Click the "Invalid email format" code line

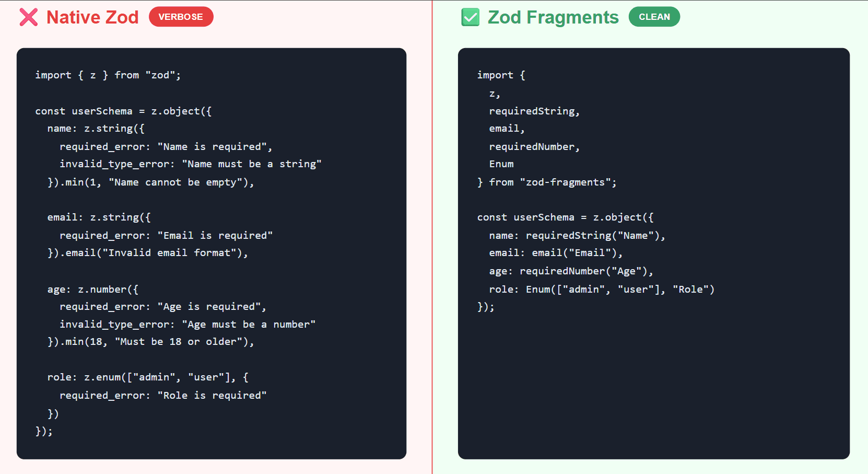click(x=147, y=253)
